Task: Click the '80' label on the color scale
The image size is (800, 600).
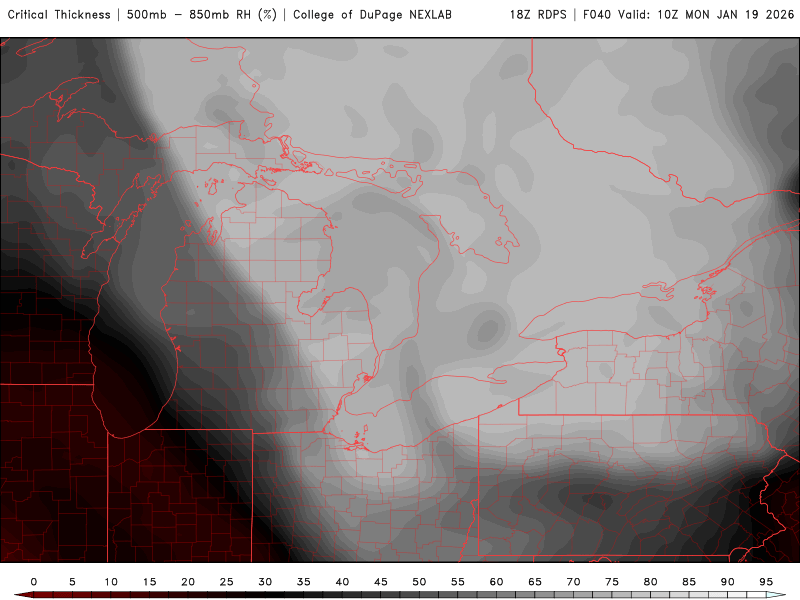Action: 651,582
